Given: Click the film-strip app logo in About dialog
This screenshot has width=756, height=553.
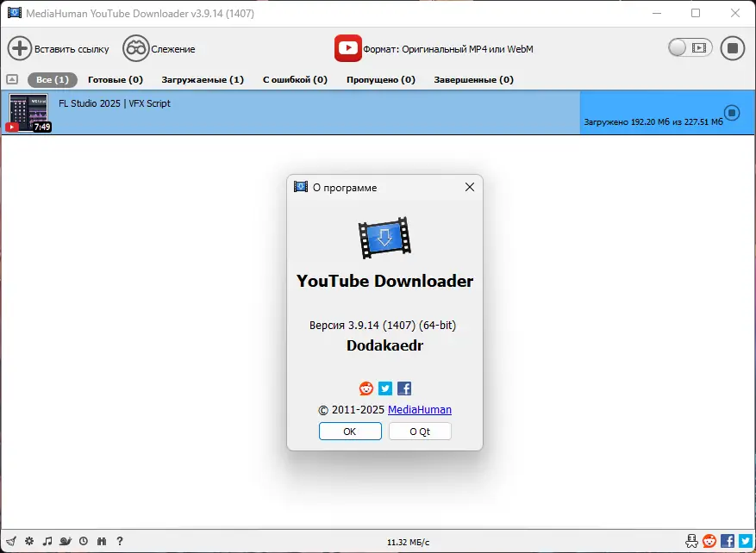Looking at the screenshot, I should [384, 238].
